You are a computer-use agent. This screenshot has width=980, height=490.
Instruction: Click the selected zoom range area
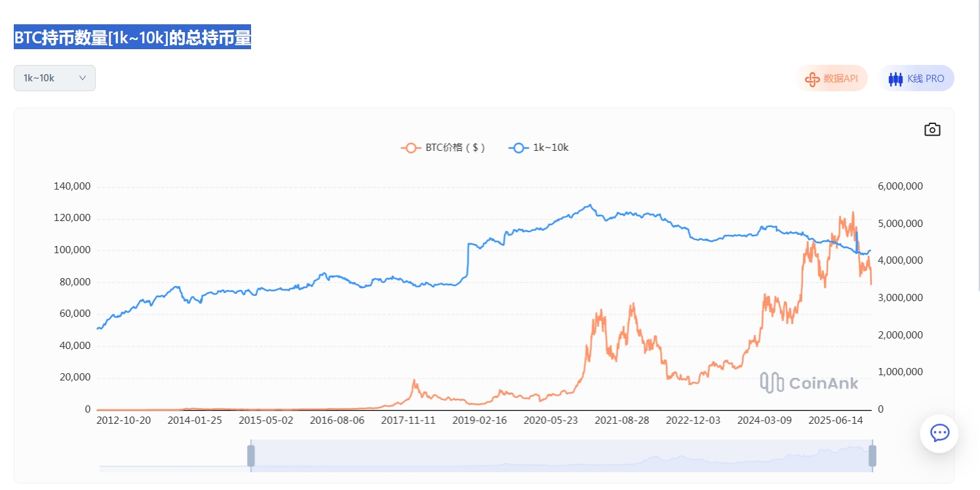(557, 455)
